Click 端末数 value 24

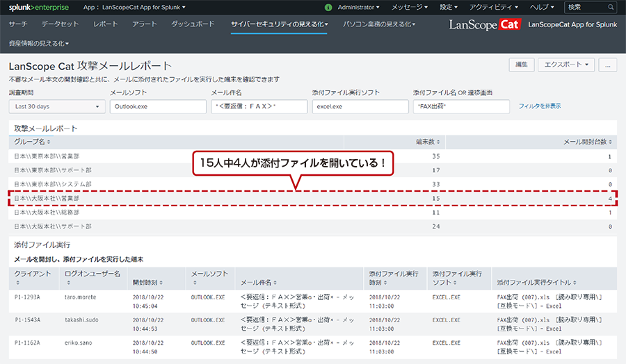tap(436, 226)
